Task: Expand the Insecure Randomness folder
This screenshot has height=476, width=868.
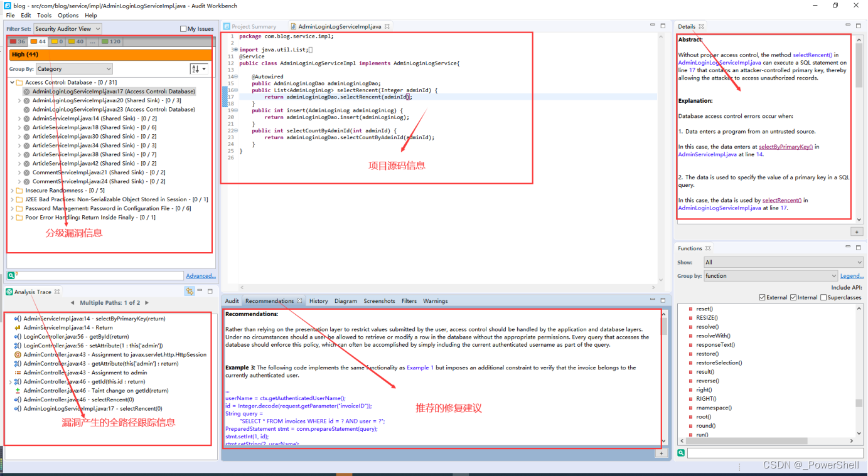Action: pos(12,191)
